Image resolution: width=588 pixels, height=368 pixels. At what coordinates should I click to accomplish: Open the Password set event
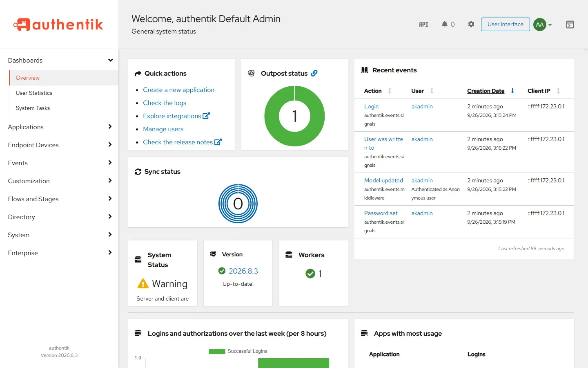point(381,213)
